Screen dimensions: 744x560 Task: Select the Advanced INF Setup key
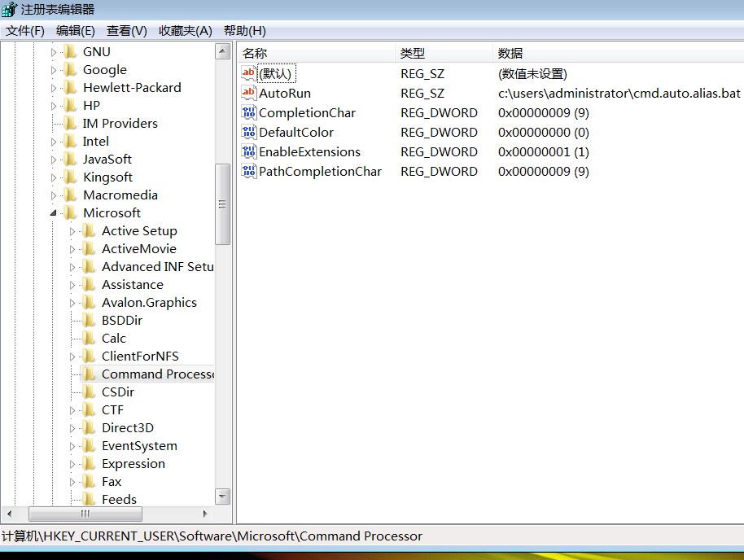[x=158, y=267]
